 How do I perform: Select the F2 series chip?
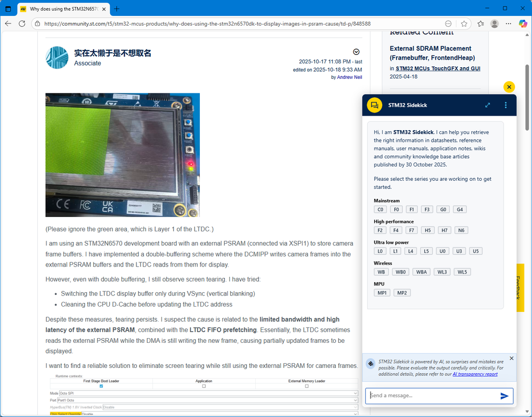point(380,230)
